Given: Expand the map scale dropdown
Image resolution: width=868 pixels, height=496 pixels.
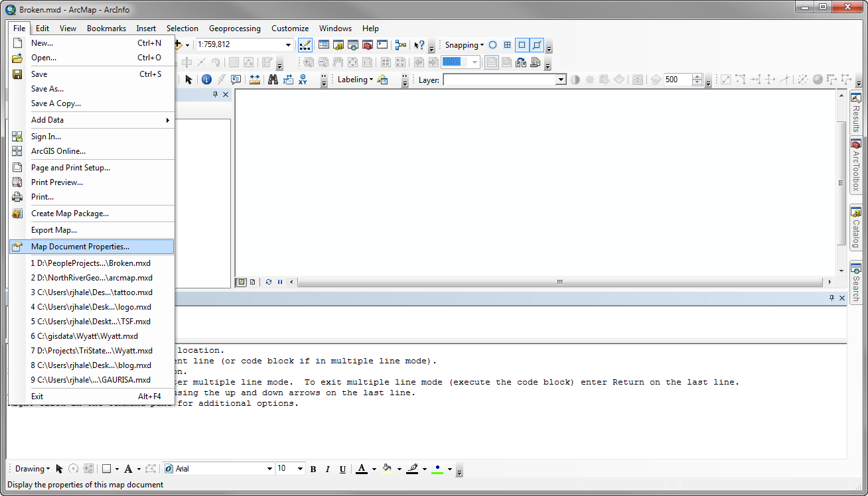Looking at the screenshot, I should click(x=289, y=45).
